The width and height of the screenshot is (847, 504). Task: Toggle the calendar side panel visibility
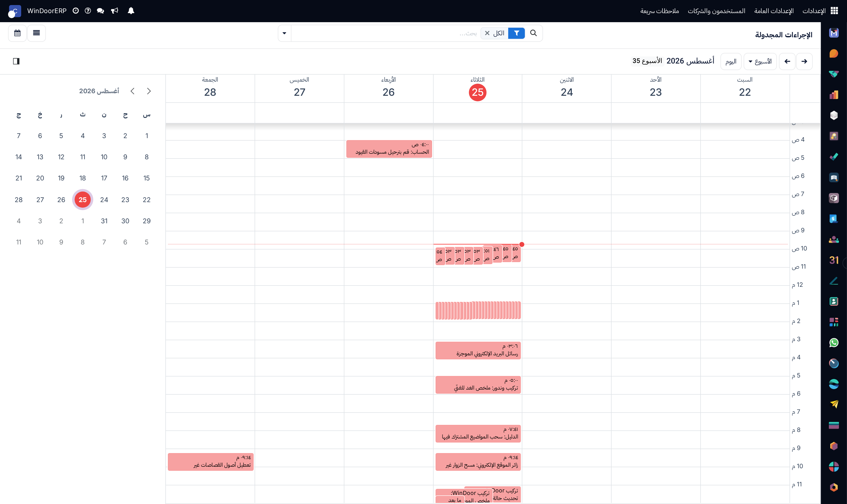(16, 61)
